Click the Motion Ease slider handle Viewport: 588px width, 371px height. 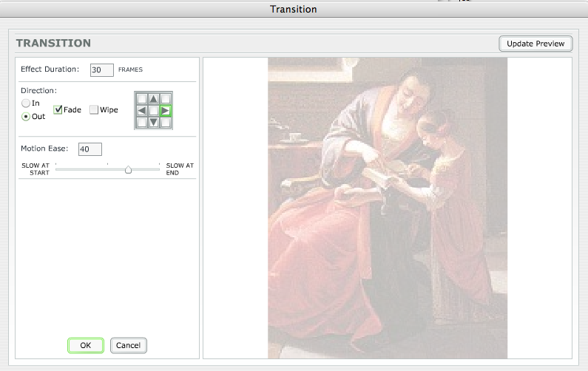point(128,170)
